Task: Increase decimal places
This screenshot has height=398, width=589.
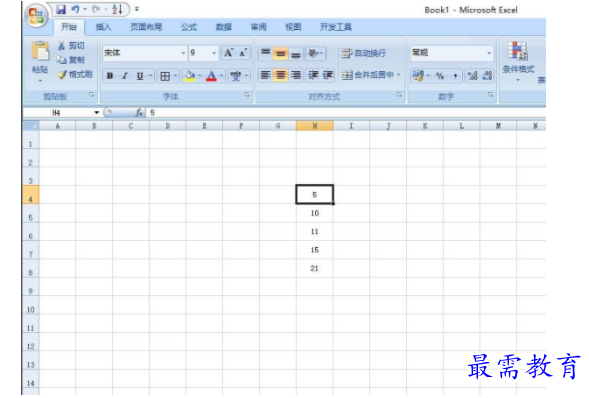Action: 472,76
